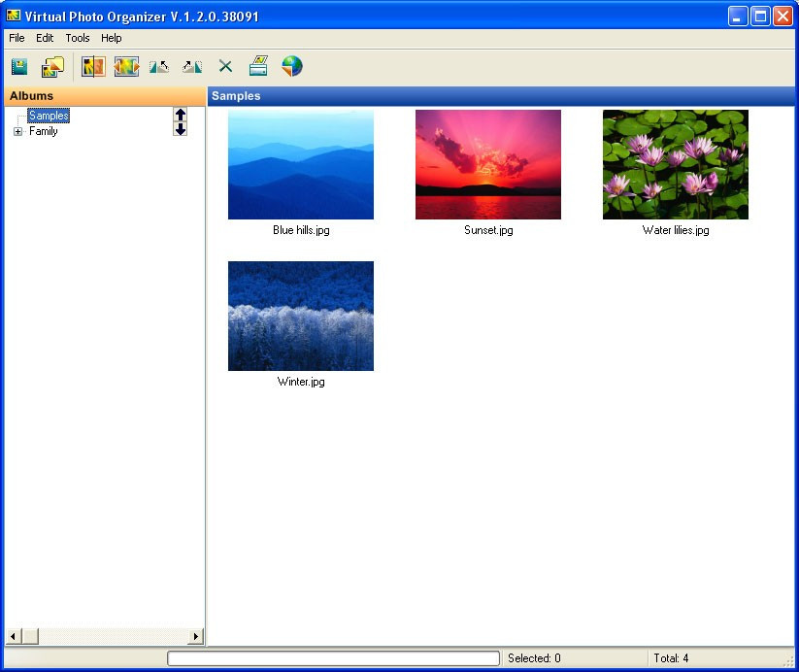Select the Samples album in tree
Image resolution: width=799 pixels, height=672 pixels.
pyautogui.click(x=49, y=116)
